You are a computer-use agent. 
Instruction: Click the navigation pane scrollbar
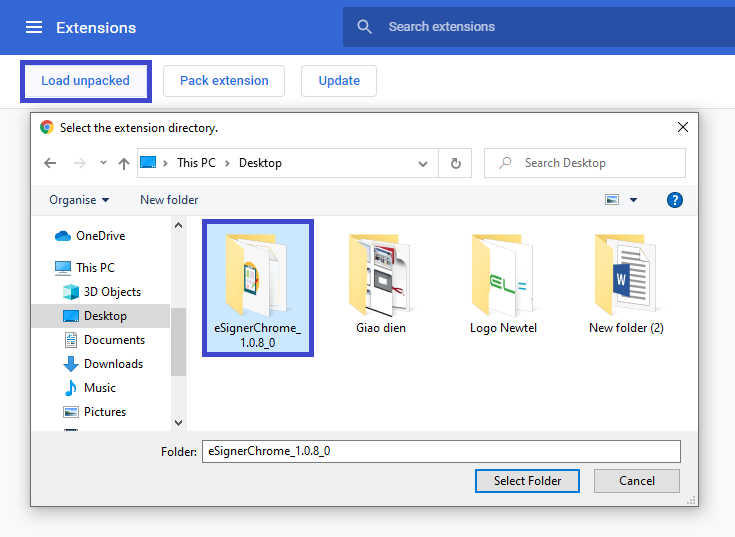coord(178,340)
